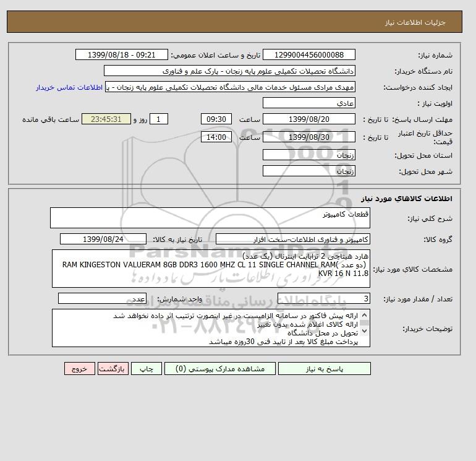
Task: Click remaining days field showing 1
Action: pos(158,119)
